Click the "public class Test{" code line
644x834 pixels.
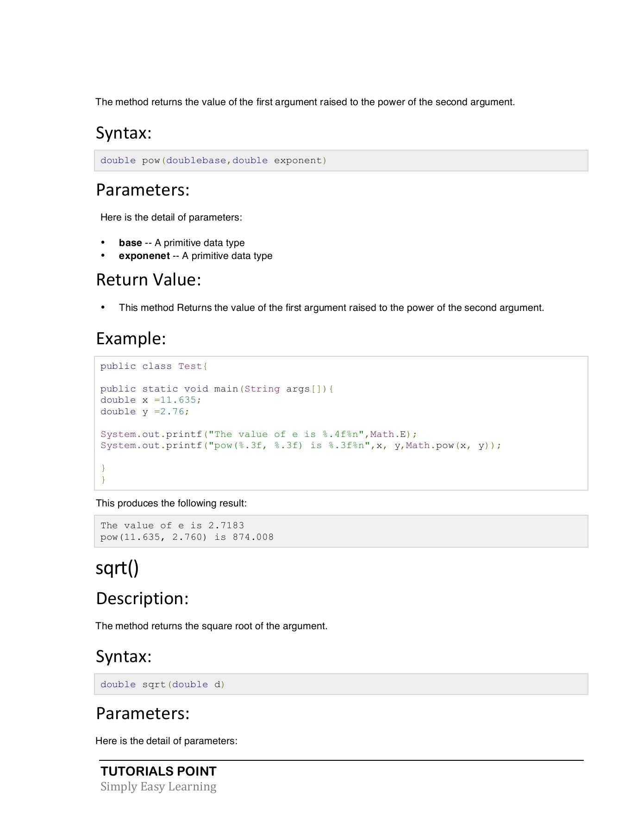[154, 366]
